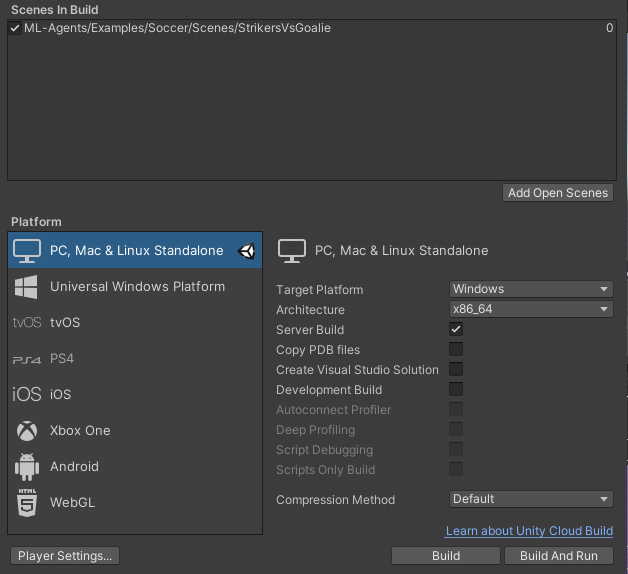Click the Compression Method label
Viewport: 628px width, 574px height.
335,500
